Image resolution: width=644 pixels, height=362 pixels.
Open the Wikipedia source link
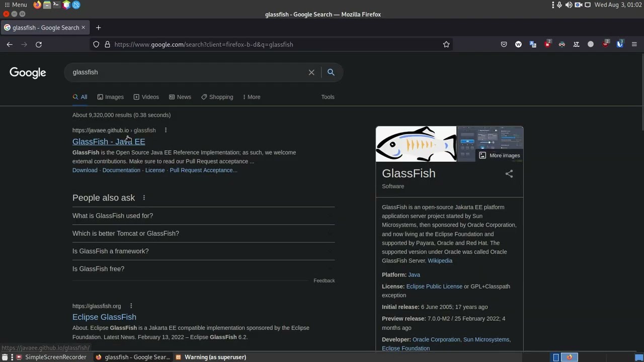440,261
